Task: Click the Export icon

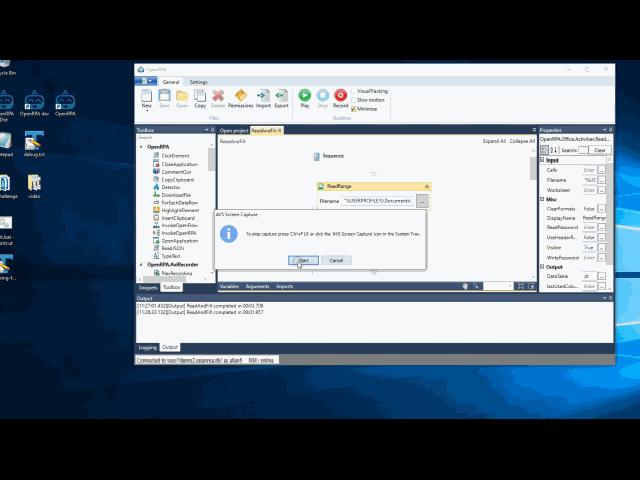Action: [281, 96]
